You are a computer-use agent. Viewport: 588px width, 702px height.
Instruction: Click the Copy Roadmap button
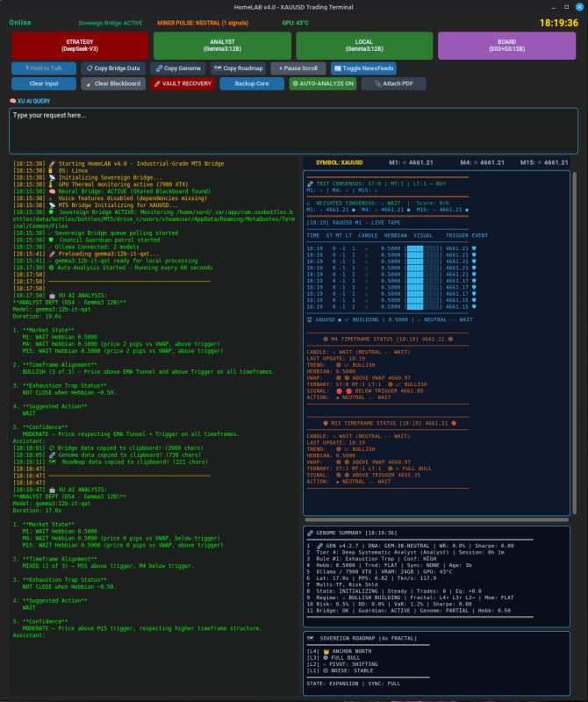coord(238,68)
